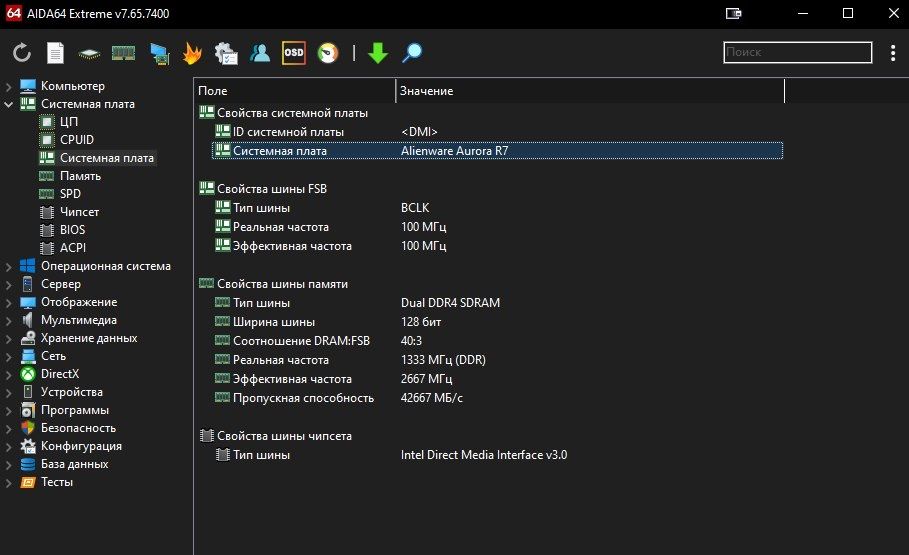Select the Alienware Aurora R7 value
The width and height of the screenshot is (909, 555).
(454, 151)
